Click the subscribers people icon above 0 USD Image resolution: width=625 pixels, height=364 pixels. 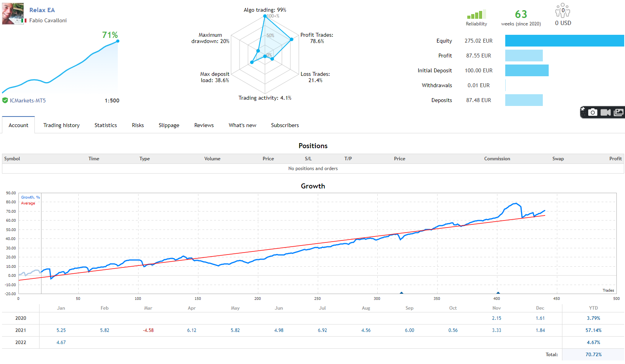pos(563,11)
